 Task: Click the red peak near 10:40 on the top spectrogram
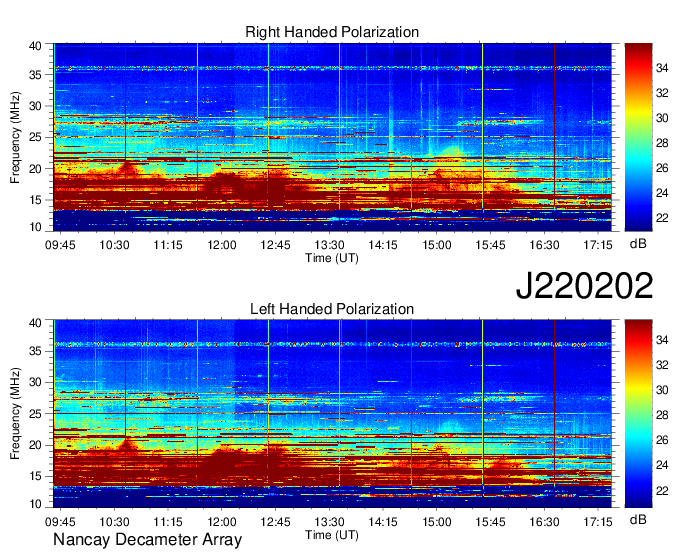tap(127, 167)
